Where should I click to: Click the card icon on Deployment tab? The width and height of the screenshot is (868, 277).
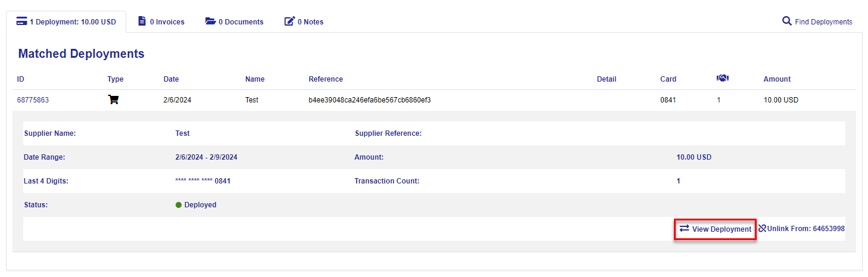21,21
